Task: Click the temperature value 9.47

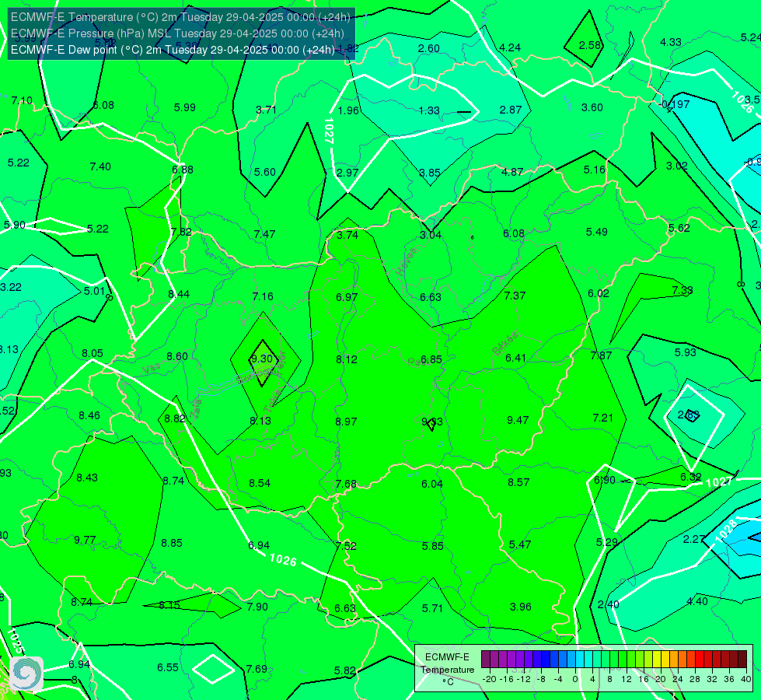Action: 518,420
